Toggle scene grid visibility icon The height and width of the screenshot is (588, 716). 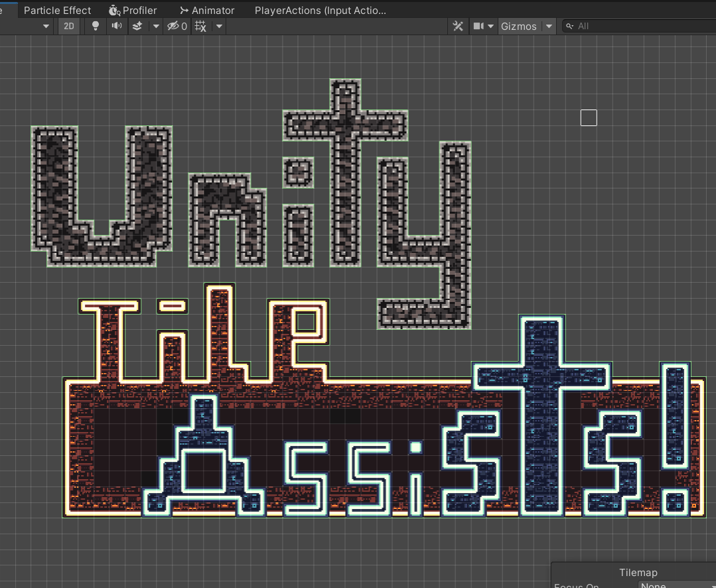(200, 26)
